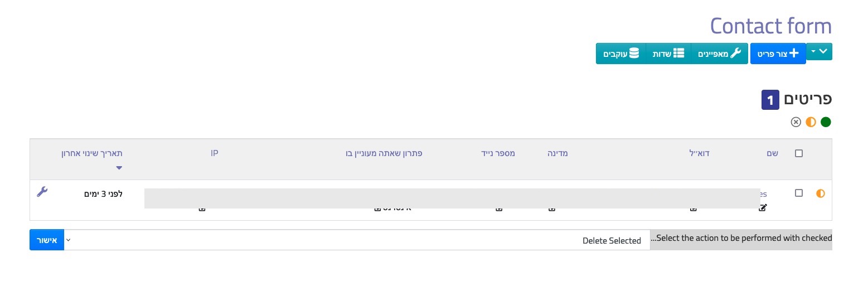
Task: Open row settings wrench icon
Action: pos(42,192)
